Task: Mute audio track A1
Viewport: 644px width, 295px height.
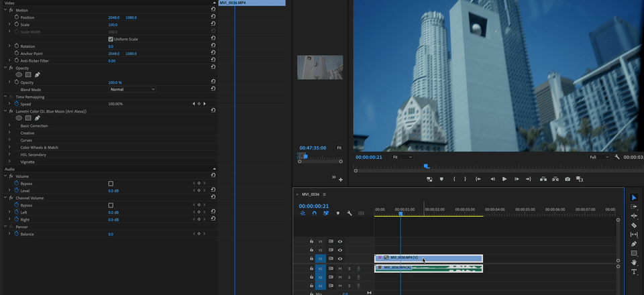Action: tap(340, 269)
